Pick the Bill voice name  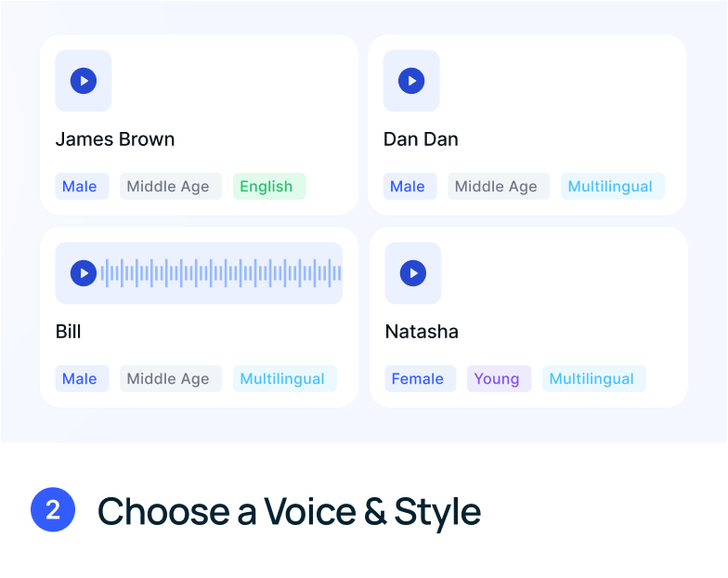click(69, 332)
